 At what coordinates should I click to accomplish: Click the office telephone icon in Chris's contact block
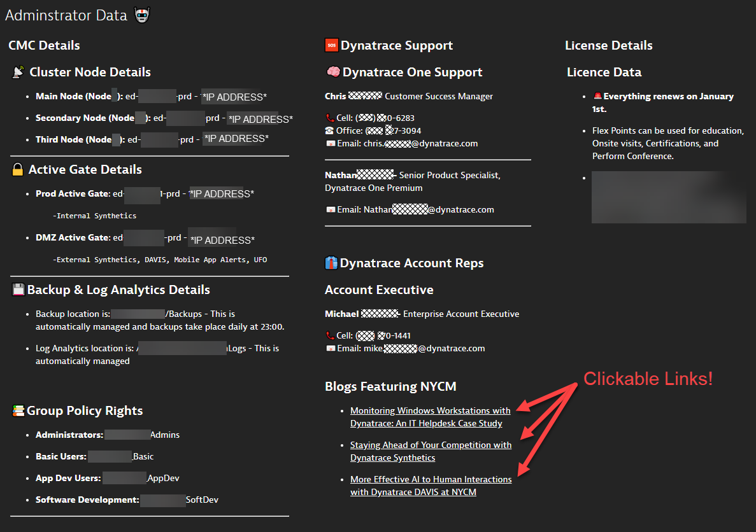[x=329, y=130]
